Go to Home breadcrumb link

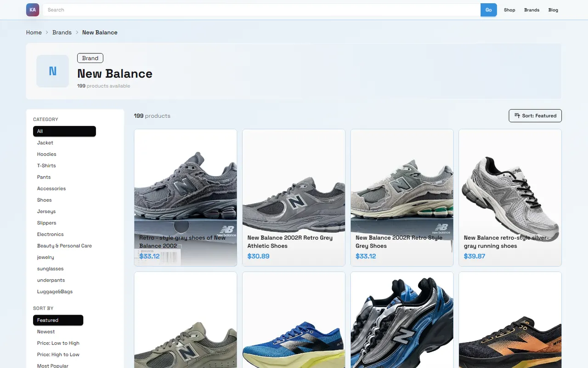(34, 33)
